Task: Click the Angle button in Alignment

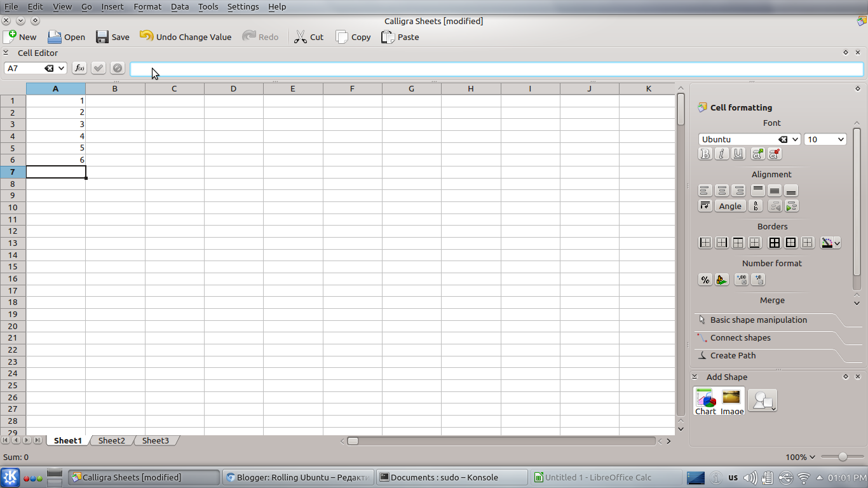Action: click(730, 206)
